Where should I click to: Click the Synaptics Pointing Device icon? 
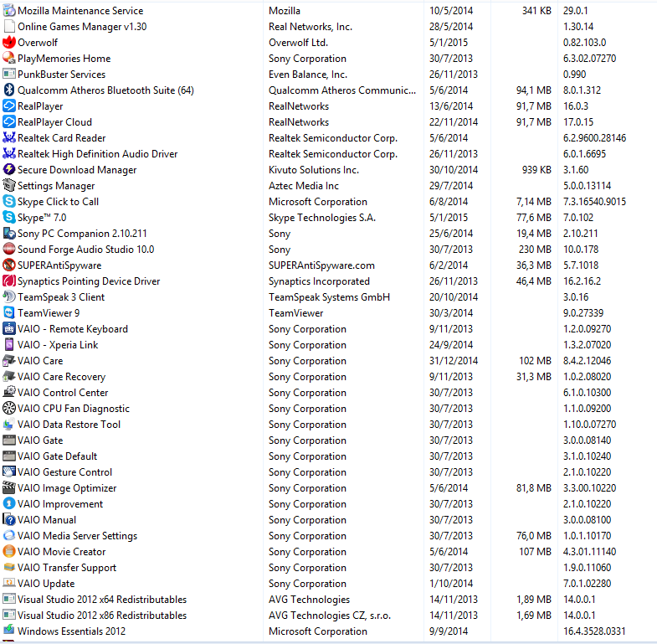click(x=9, y=281)
